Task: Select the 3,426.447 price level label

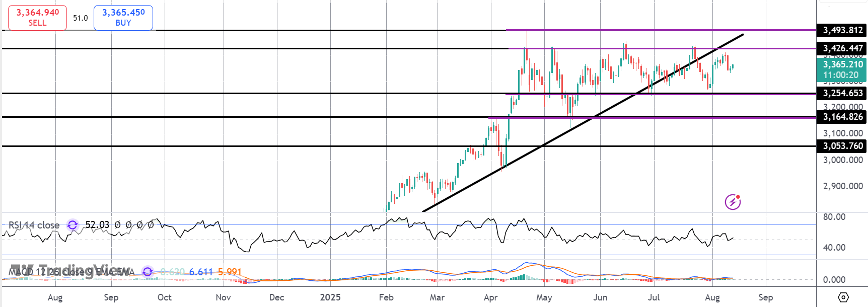Action: 842,48
